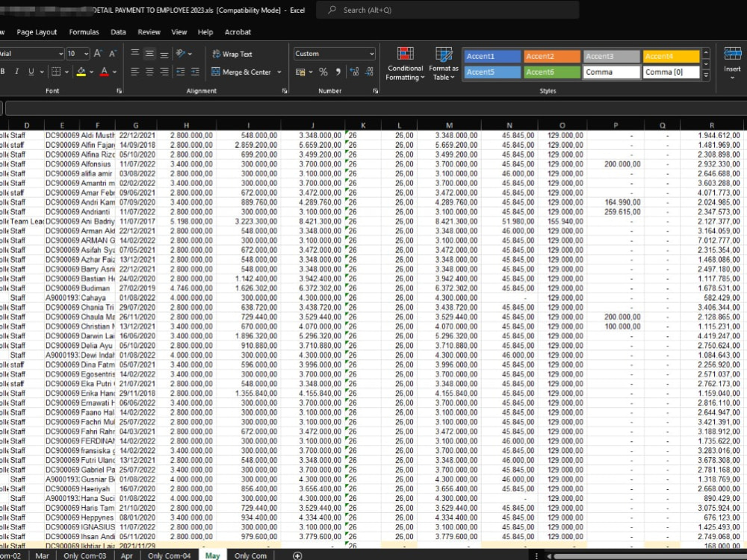
Task: Click the Search (Alt+Q) box
Action: pos(447,10)
